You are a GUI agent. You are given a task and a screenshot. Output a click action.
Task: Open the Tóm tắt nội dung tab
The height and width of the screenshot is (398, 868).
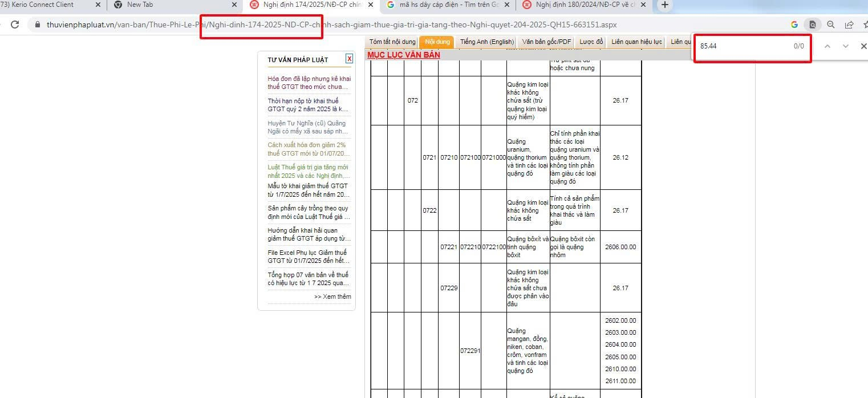392,42
